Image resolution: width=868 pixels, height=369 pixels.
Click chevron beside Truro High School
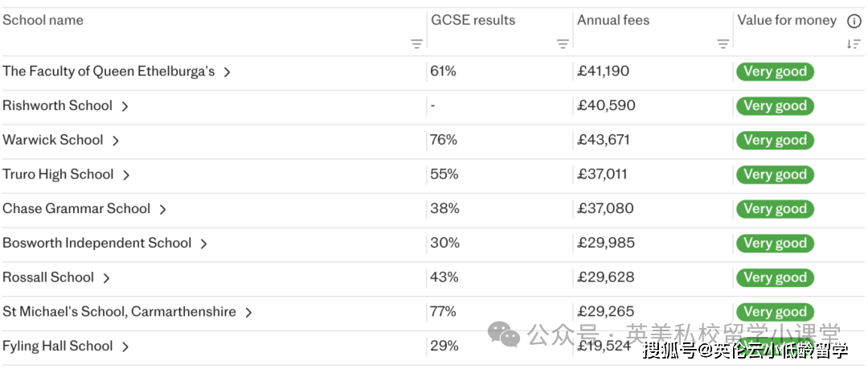pos(126,175)
